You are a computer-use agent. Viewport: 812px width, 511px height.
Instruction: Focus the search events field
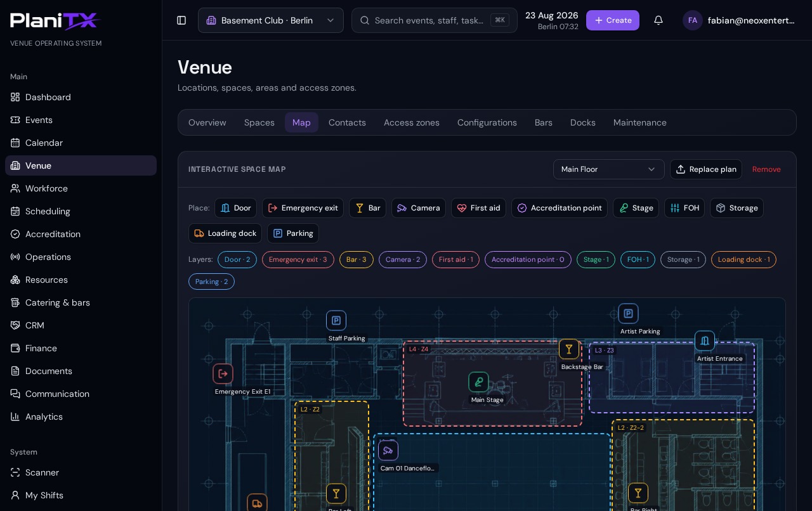[435, 20]
